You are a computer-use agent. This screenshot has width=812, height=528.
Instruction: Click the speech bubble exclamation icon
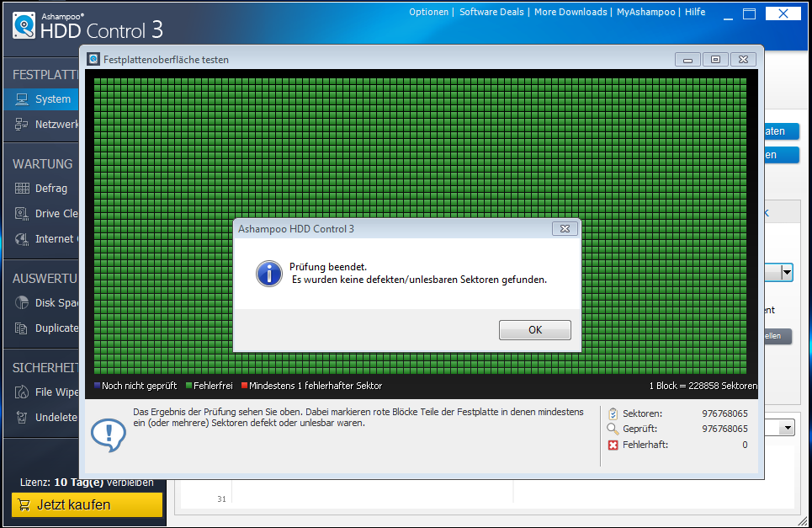(109, 435)
